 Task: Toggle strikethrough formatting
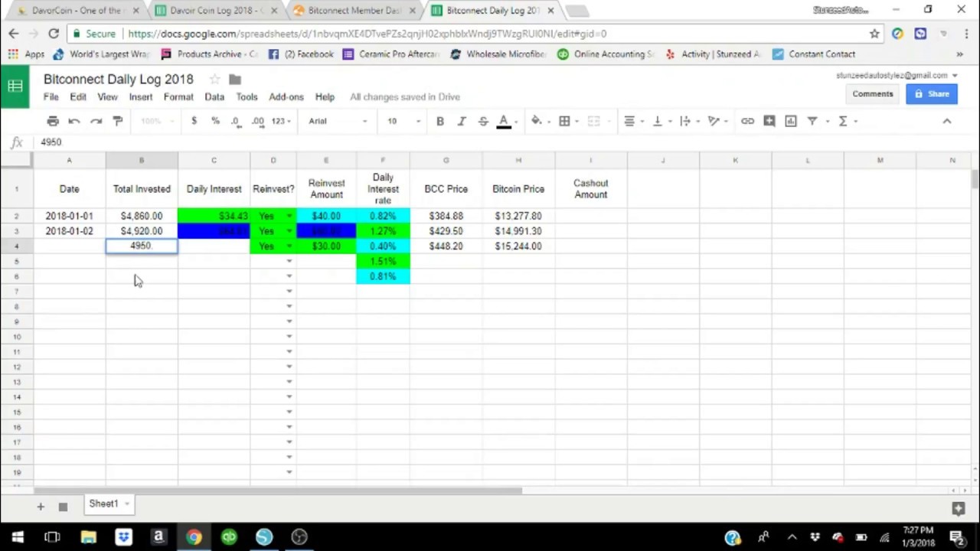483,121
